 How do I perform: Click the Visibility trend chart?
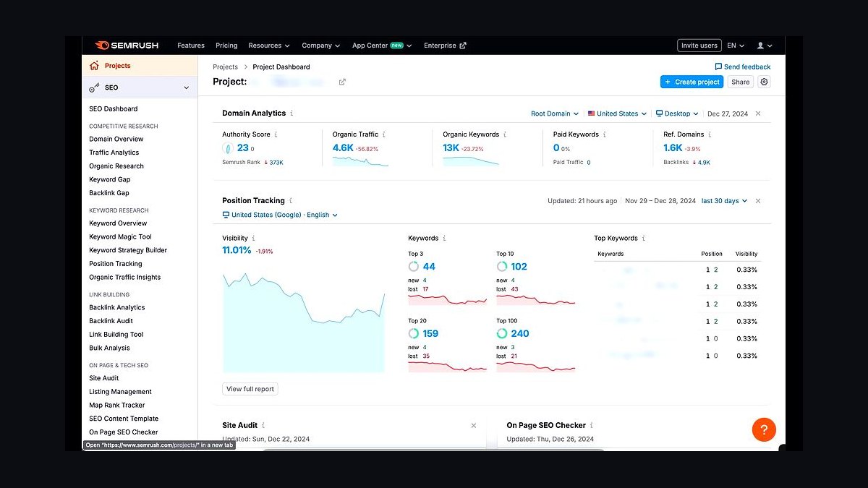click(x=303, y=322)
